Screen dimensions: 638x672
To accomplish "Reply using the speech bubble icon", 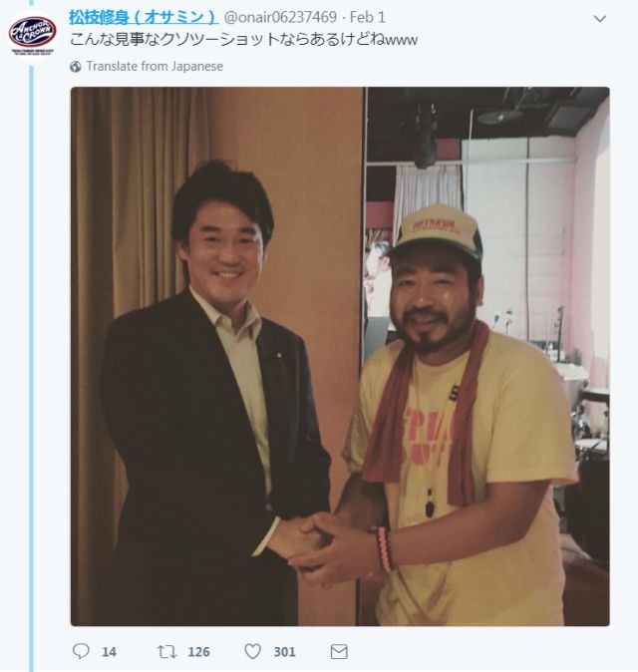I will click(81, 651).
